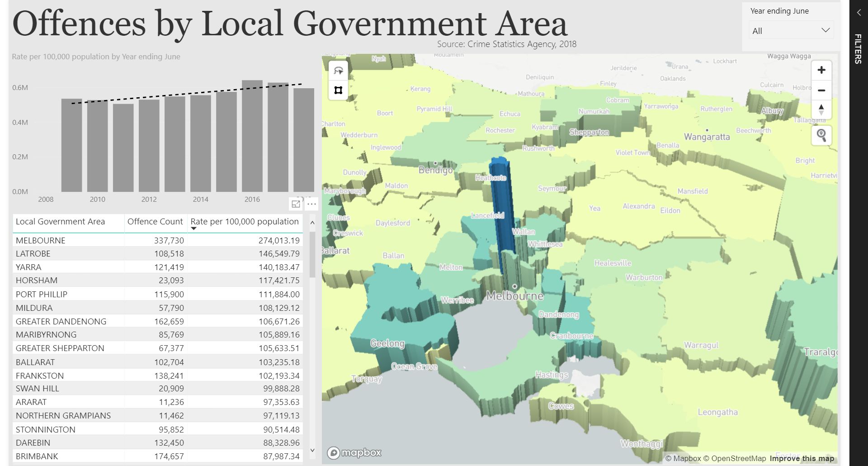868x466 pixels.
Task: Click table scrollbar up arrow
Action: 312,223
